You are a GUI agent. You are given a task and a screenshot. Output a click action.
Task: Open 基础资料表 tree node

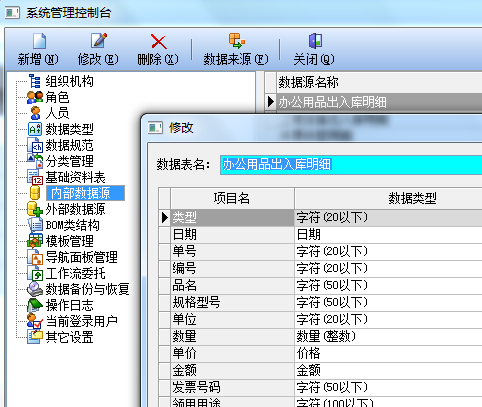(75, 177)
